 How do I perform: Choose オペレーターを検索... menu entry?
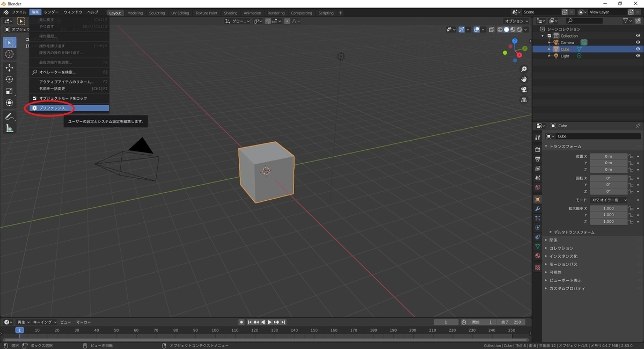point(69,72)
